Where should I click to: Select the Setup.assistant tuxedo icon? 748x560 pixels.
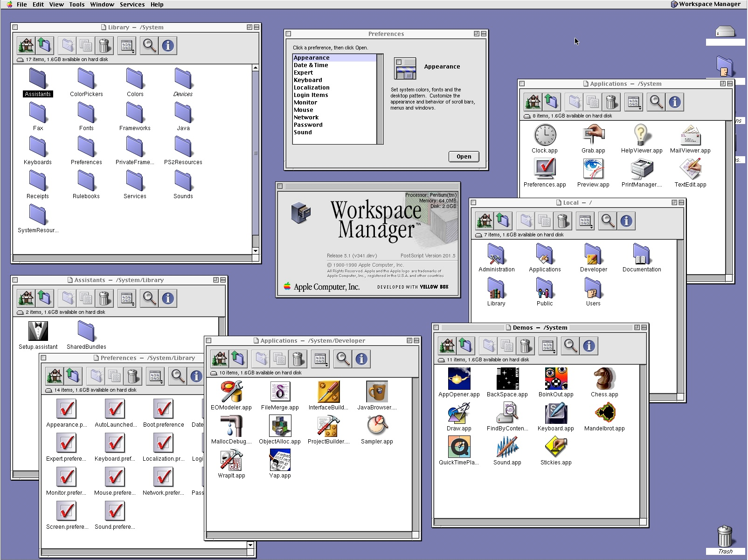click(38, 332)
